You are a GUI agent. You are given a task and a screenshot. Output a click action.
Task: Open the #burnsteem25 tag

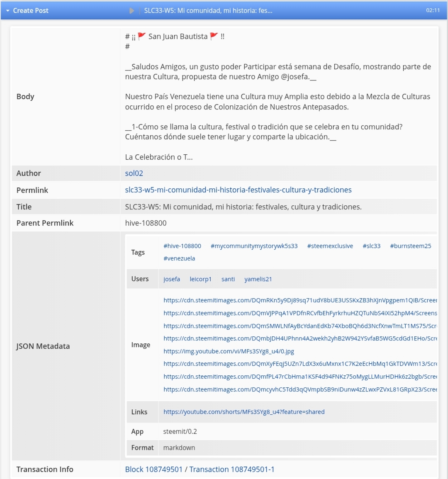(x=410, y=246)
